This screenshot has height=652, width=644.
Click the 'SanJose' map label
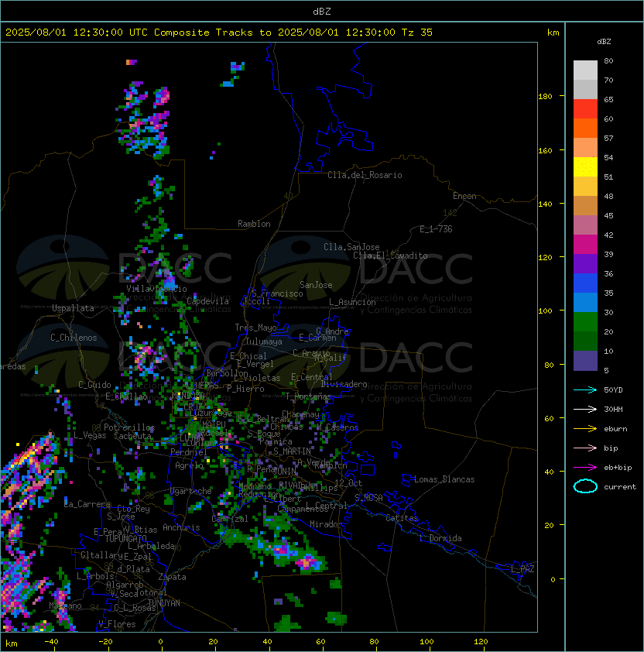coord(316,285)
